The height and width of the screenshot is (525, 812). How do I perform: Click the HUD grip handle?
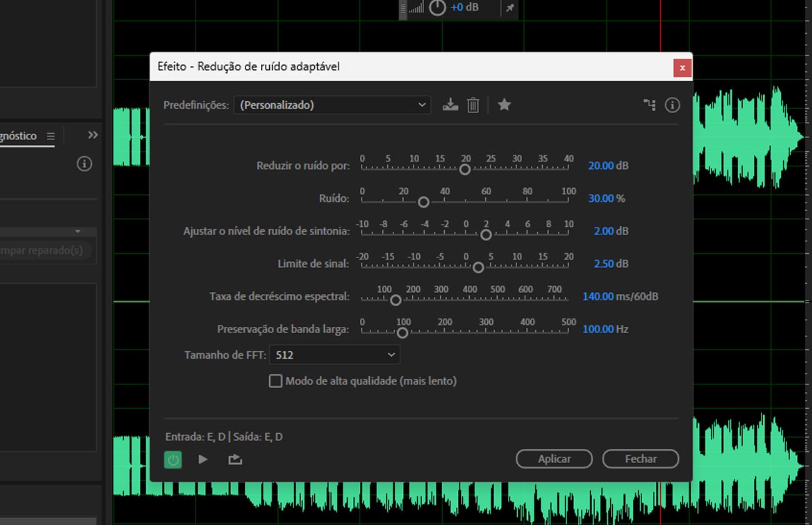click(x=403, y=8)
